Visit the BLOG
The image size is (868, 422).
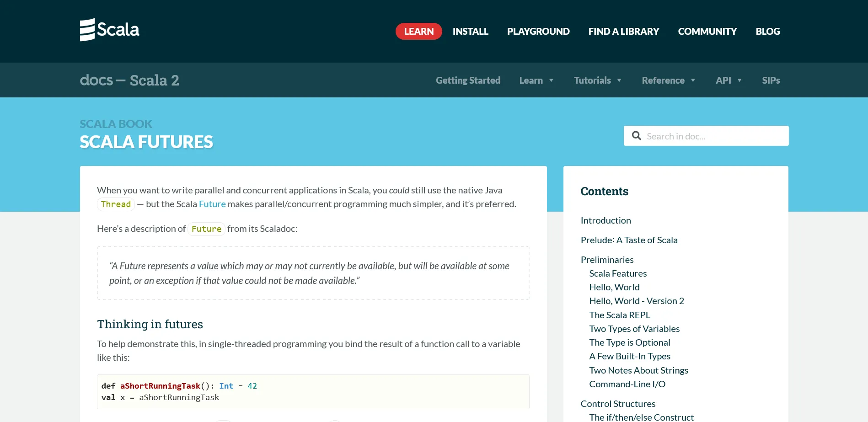(768, 32)
